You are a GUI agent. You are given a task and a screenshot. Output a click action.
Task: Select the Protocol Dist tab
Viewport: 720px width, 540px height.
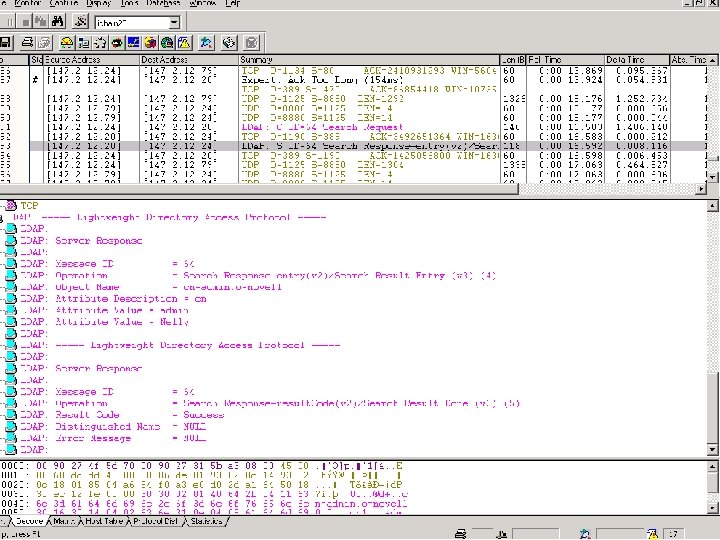[156, 521]
